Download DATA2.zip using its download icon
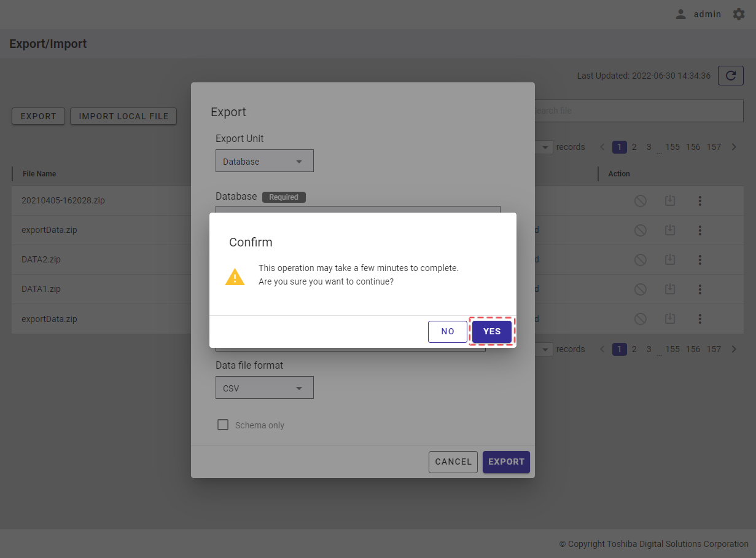The width and height of the screenshot is (756, 558). pyautogui.click(x=669, y=259)
